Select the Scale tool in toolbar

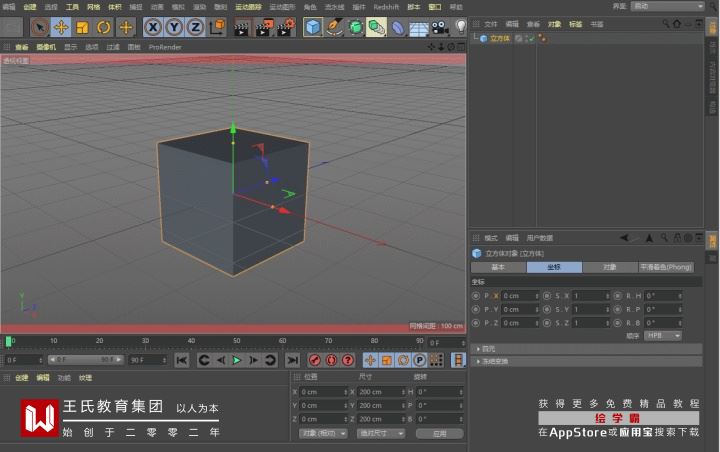point(82,27)
